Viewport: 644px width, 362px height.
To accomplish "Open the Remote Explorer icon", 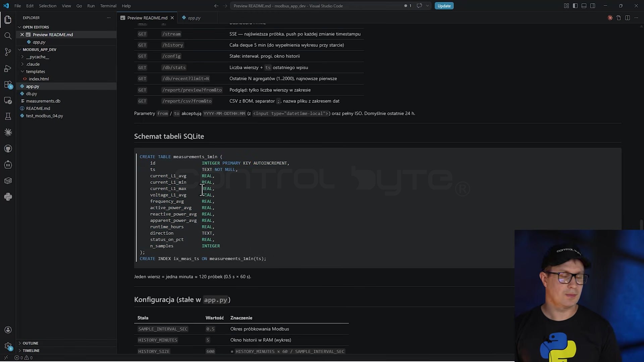I will pos(8,101).
